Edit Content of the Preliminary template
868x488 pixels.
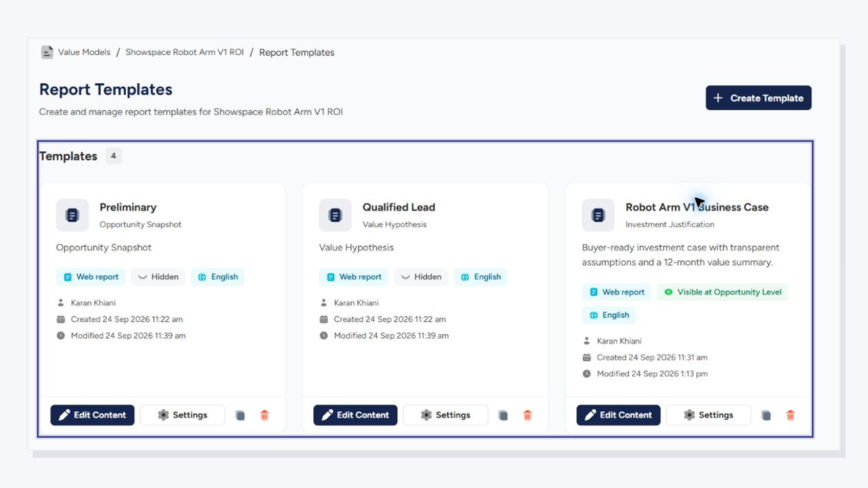[x=93, y=415]
